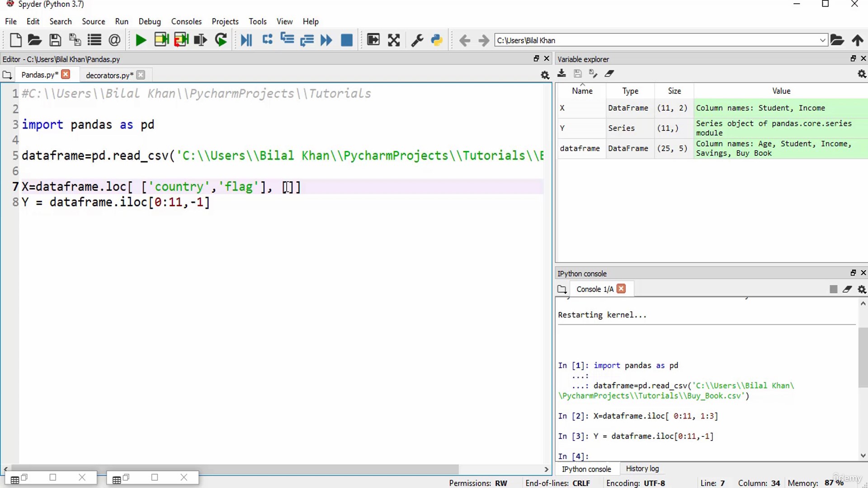Viewport: 868px width, 488px height.
Task: Browse tabs in console pane
Action: click(562, 289)
